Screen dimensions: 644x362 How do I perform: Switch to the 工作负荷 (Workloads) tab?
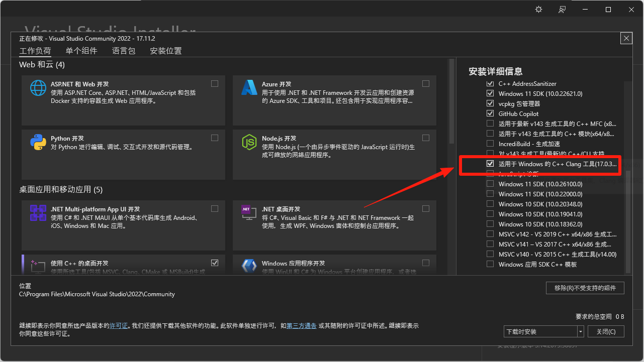(35, 51)
